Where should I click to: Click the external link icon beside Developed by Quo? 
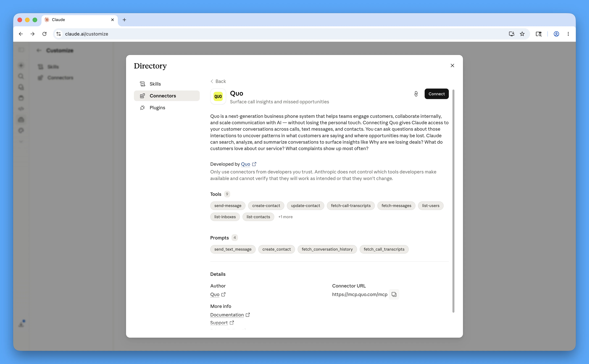[x=254, y=164]
